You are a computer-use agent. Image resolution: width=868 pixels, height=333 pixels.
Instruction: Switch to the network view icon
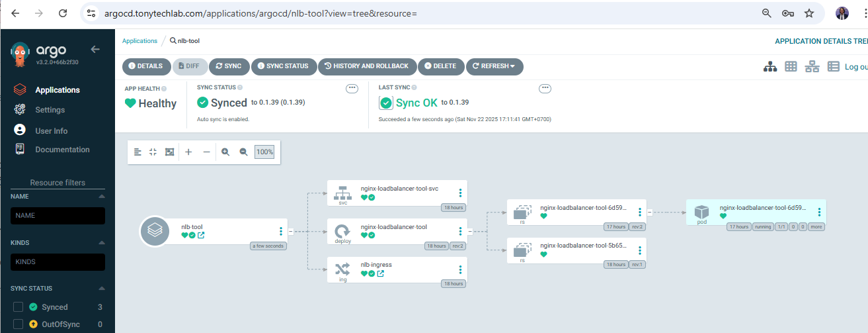pyautogui.click(x=812, y=66)
